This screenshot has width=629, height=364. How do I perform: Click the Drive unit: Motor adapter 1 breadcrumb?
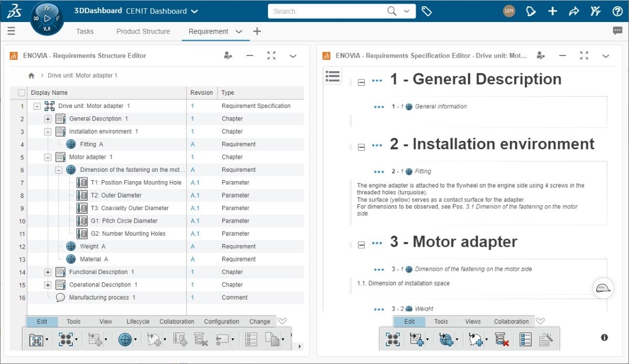tap(82, 75)
